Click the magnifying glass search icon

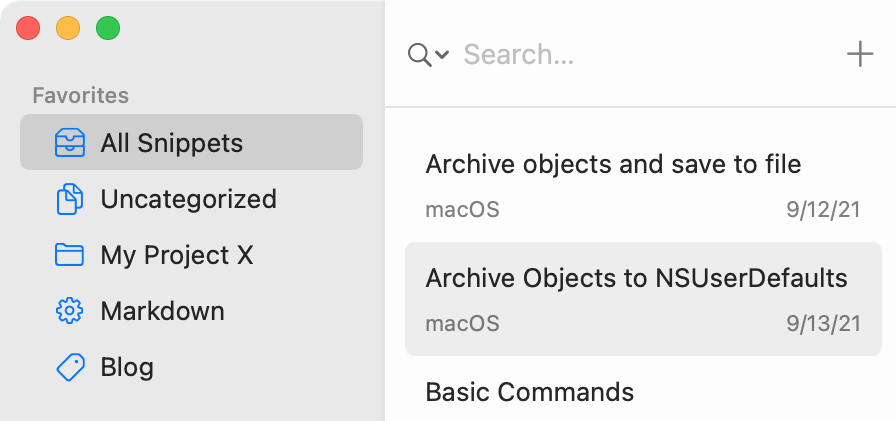tap(419, 55)
